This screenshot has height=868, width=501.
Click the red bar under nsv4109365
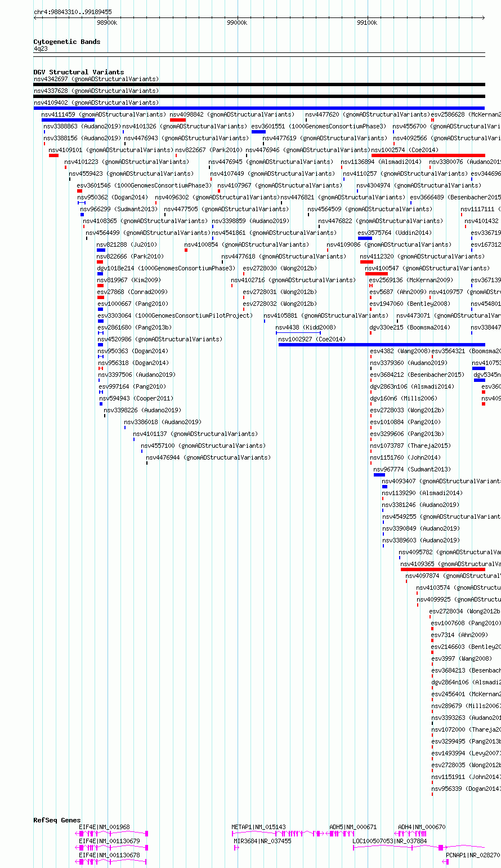coord(443,569)
